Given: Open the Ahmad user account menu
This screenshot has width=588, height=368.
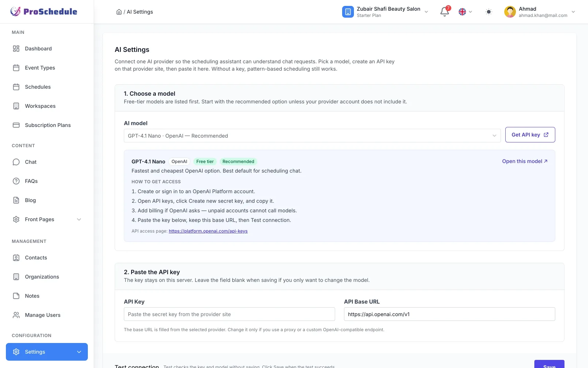Looking at the screenshot, I should coord(539,12).
